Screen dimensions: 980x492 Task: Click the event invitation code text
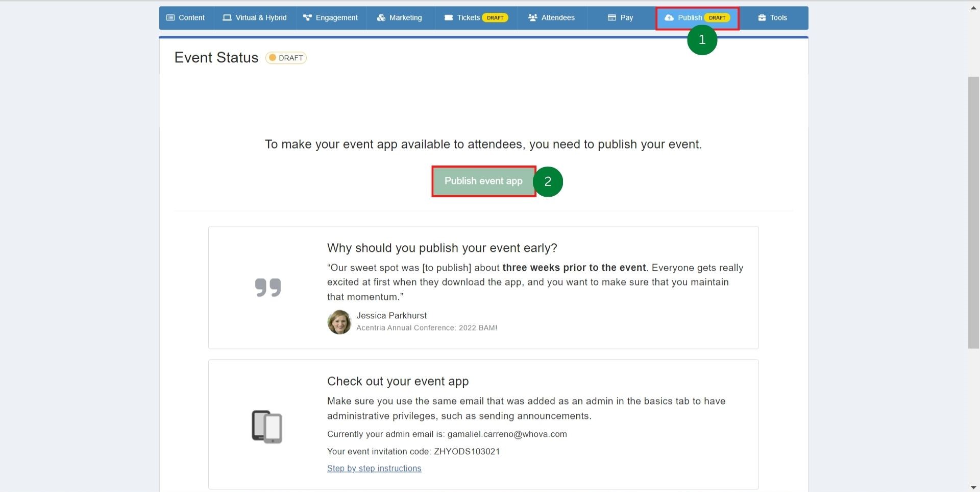[413, 452]
